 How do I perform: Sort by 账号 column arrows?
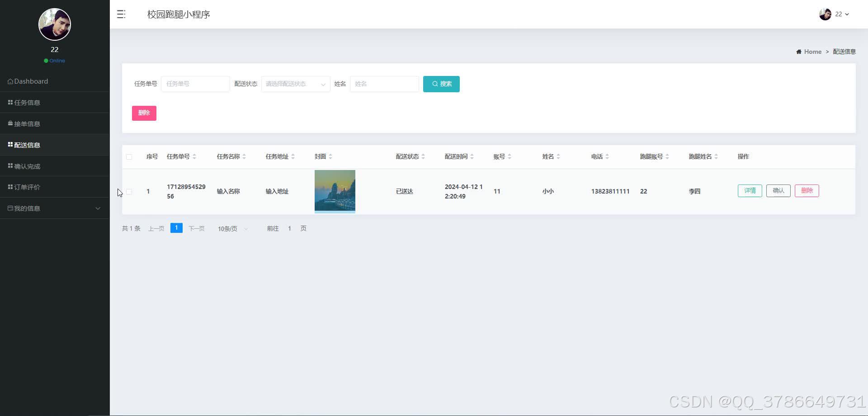[x=509, y=157]
